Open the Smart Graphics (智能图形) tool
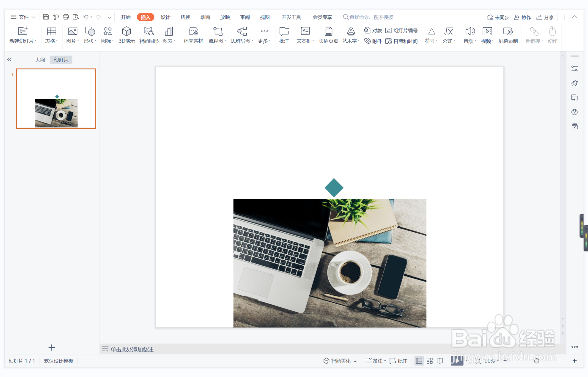 pos(149,31)
